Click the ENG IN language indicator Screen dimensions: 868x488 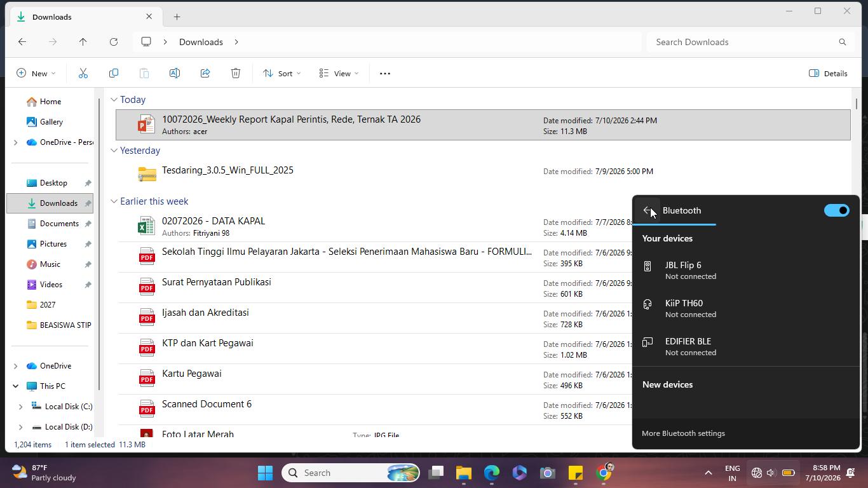tap(732, 473)
